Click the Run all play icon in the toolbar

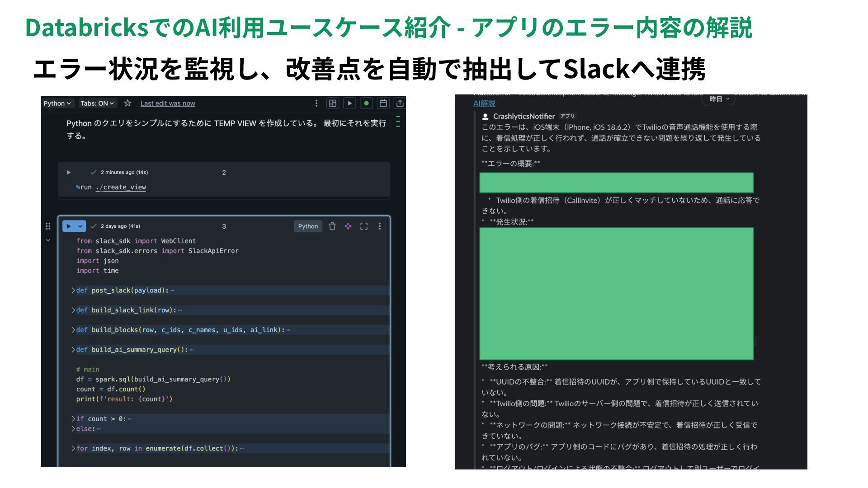[349, 103]
